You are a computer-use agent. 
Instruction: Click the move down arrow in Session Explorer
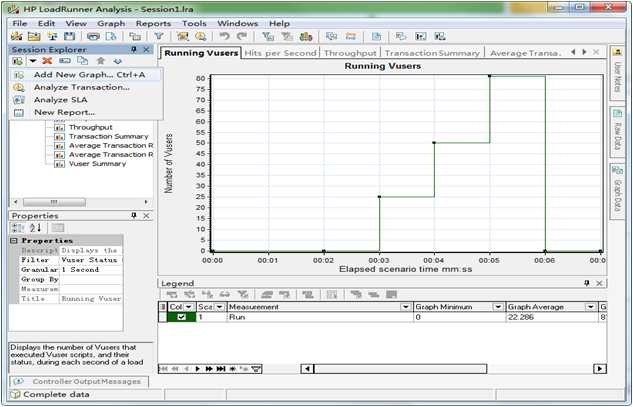click(x=117, y=61)
